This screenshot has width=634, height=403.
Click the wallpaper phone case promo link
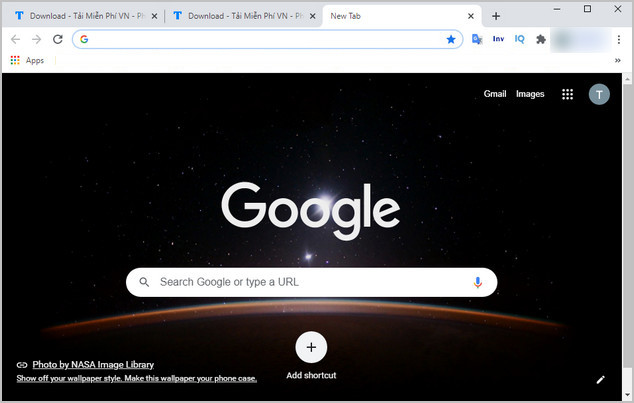tap(137, 378)
